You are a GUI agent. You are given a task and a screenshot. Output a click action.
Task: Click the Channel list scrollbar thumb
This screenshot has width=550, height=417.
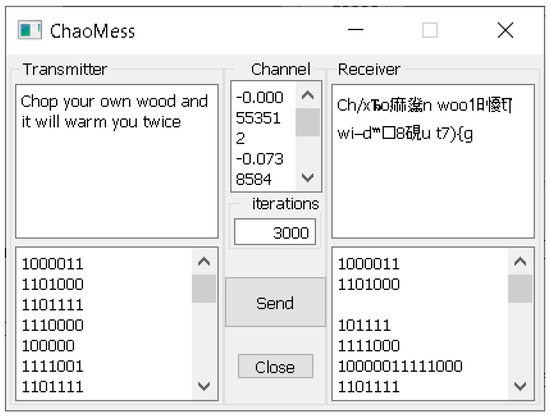click(308, 122)
